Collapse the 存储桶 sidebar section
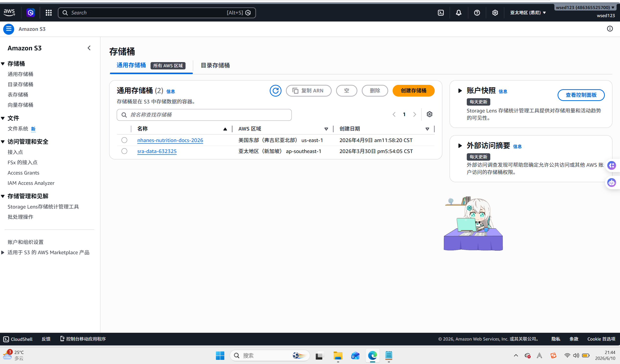The image size is (620, 364). 3,64
